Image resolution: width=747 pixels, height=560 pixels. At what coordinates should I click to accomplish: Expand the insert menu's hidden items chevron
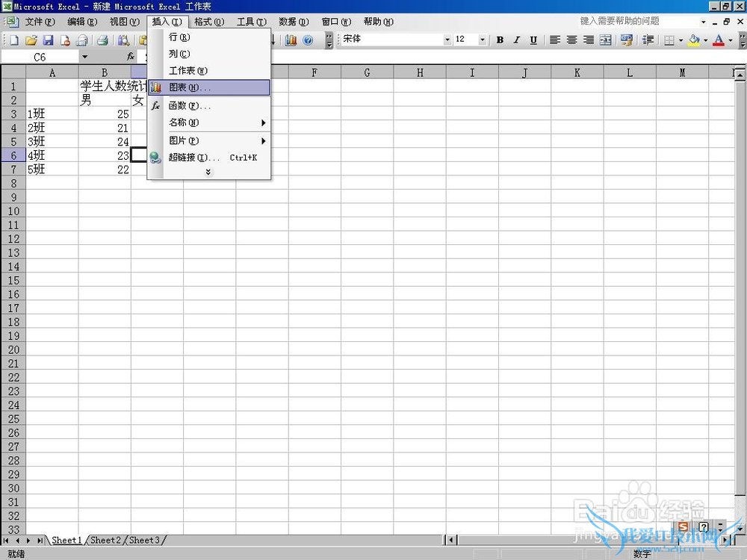coord(208,172)
